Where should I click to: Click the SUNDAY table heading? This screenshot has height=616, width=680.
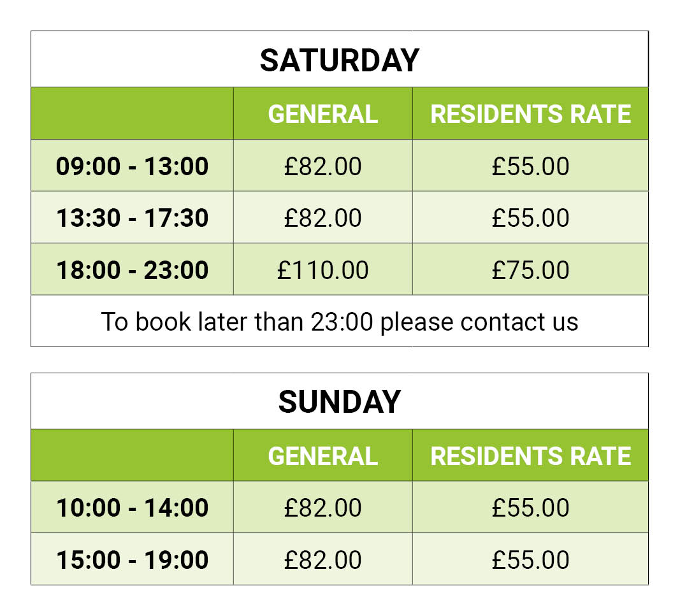339,402
